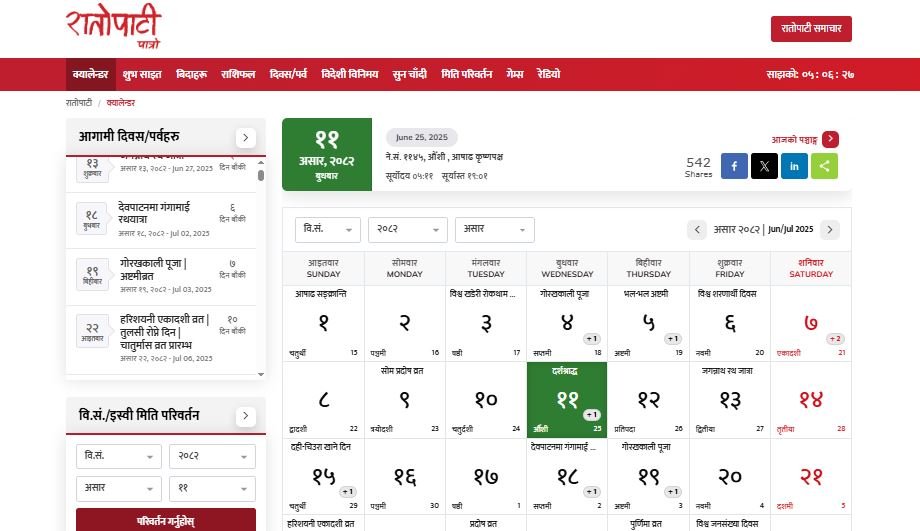Open converter वि.सं. dropdown

119,456
